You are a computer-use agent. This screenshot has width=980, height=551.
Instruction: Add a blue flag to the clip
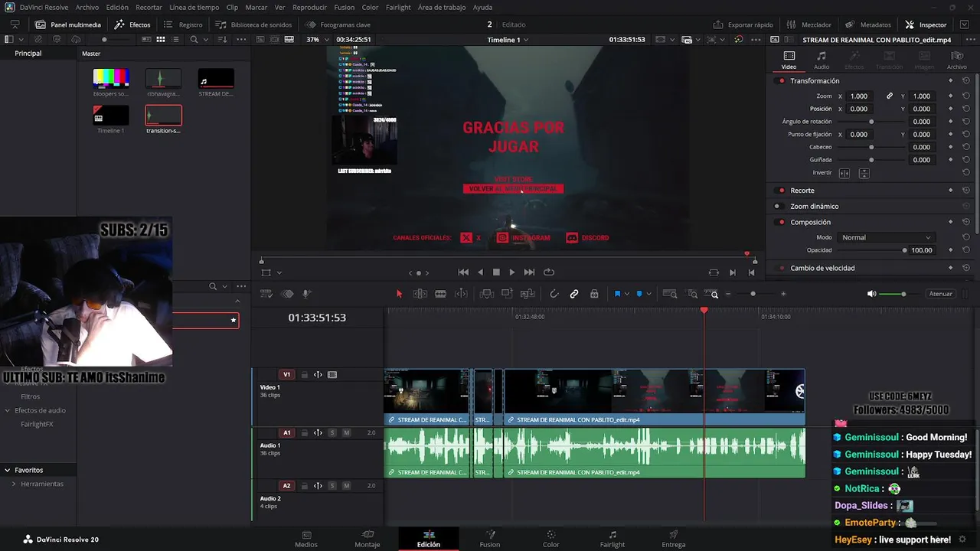click(617, 294)
